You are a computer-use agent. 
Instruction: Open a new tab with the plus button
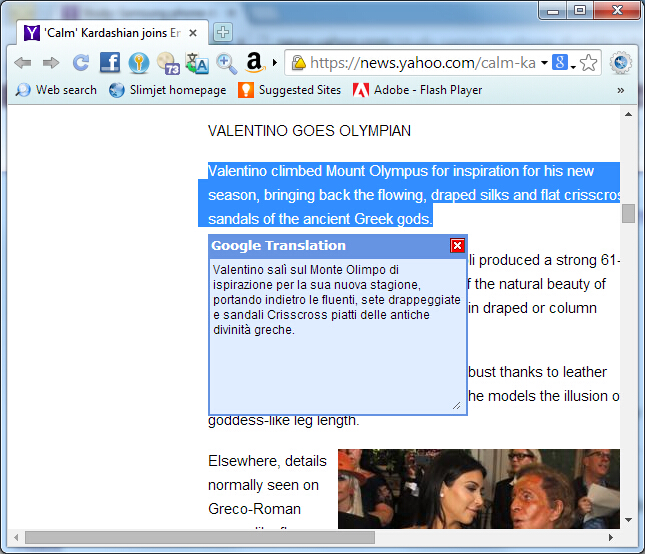click(x=223, y=32)
